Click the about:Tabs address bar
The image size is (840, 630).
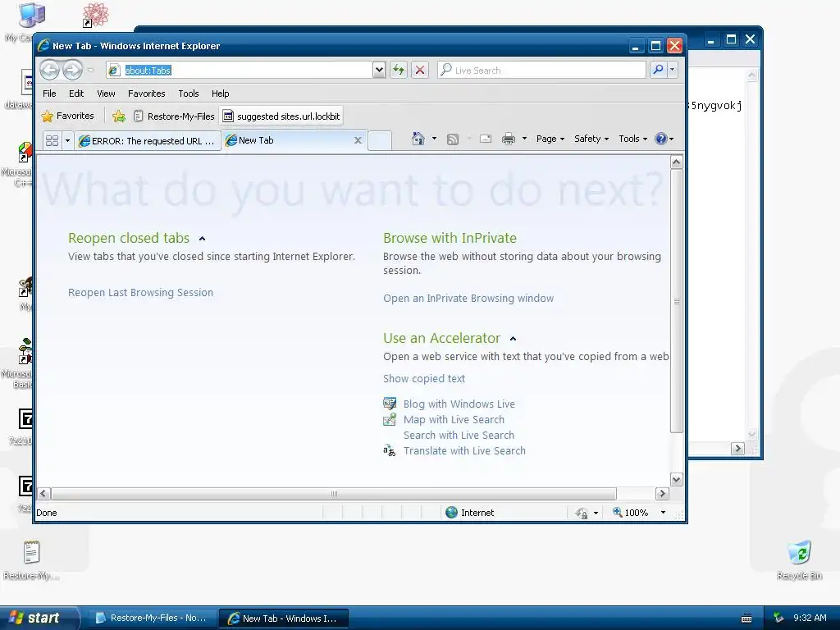pos(240,71)
